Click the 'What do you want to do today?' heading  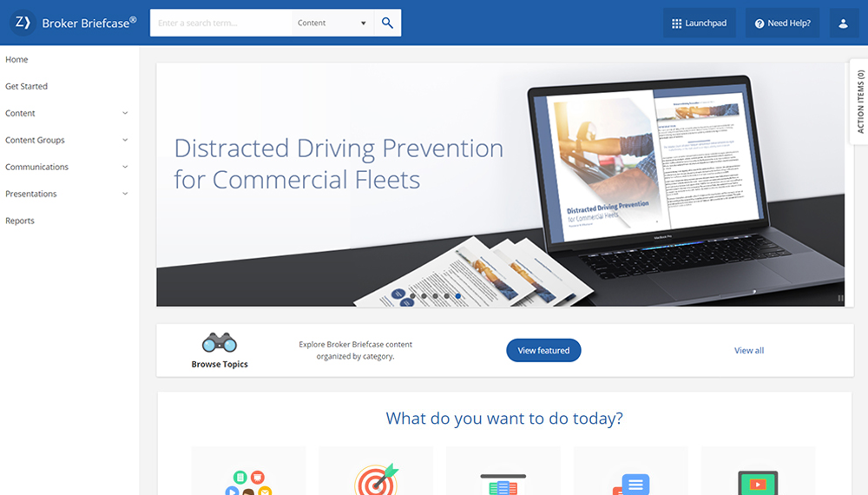[504, 418]
